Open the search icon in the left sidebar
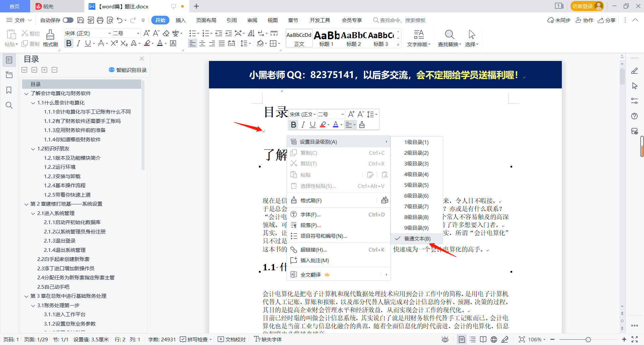This screenshot has height=345, width=644. pos(9,105)
